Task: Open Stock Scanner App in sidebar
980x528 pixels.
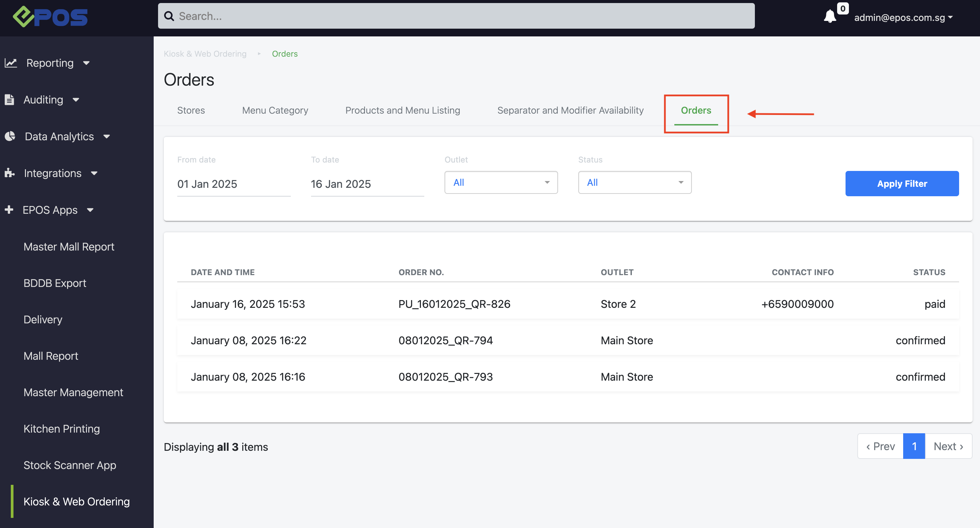Action: pos(70,465)
